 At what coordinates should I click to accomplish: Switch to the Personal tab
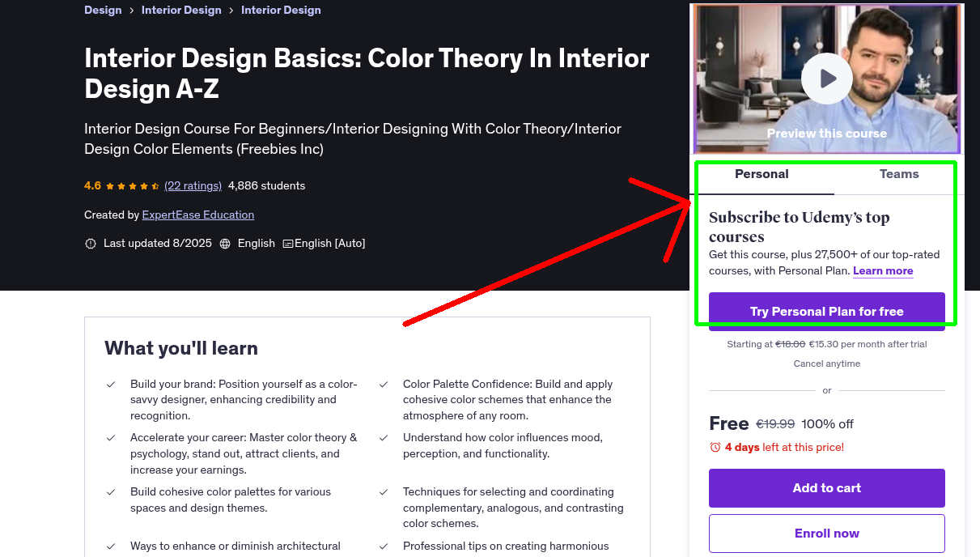[762, 174]
